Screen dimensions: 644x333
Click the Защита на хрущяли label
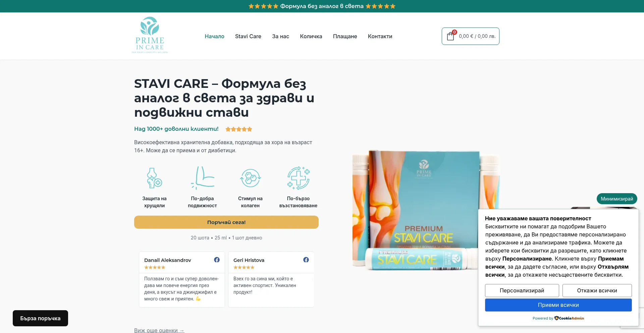coord(154,202)
